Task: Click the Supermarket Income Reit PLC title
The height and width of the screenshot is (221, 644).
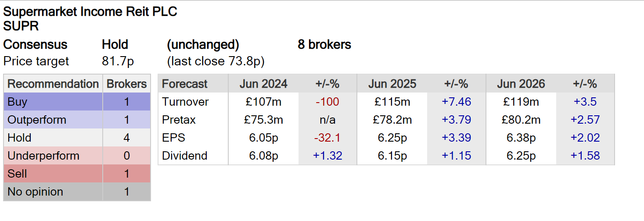Action: pyautogui.click(x=90, y=12)
